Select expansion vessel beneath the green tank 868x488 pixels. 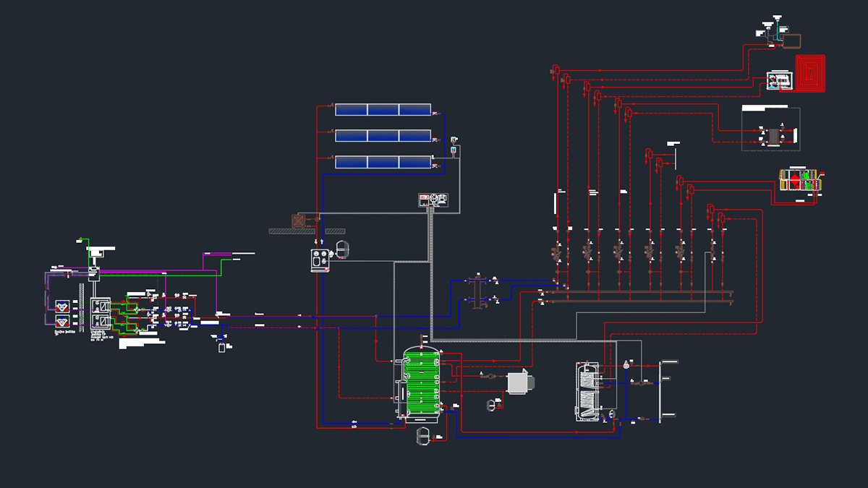point(423,436)
